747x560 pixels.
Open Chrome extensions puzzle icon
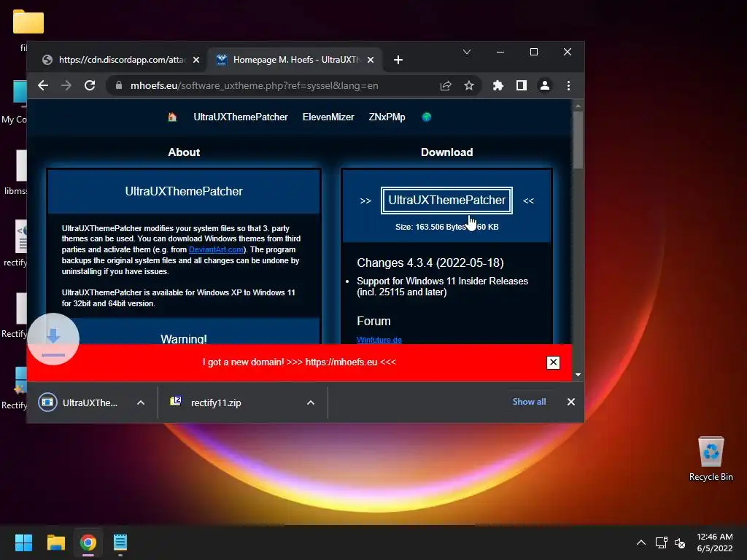coord(498,85)
